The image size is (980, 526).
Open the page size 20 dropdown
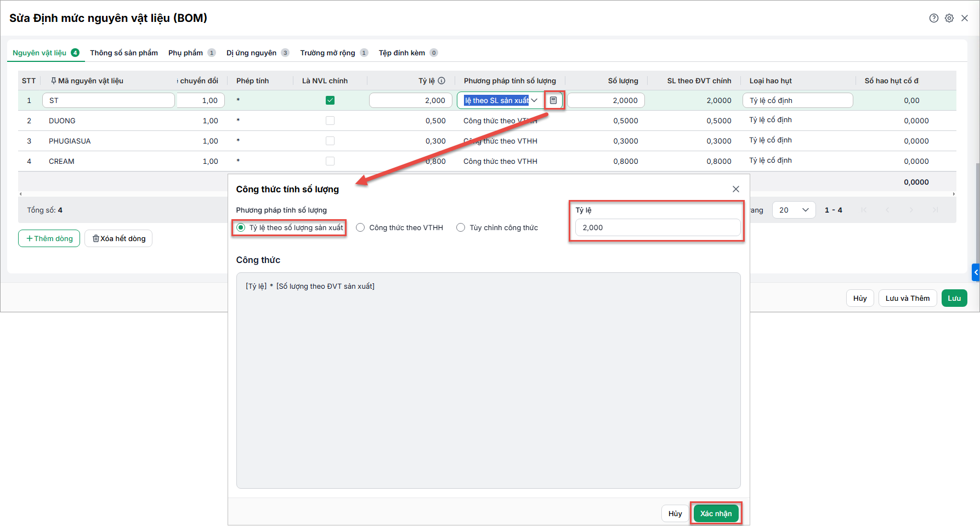pyautogui.click(x=794, y=210)
